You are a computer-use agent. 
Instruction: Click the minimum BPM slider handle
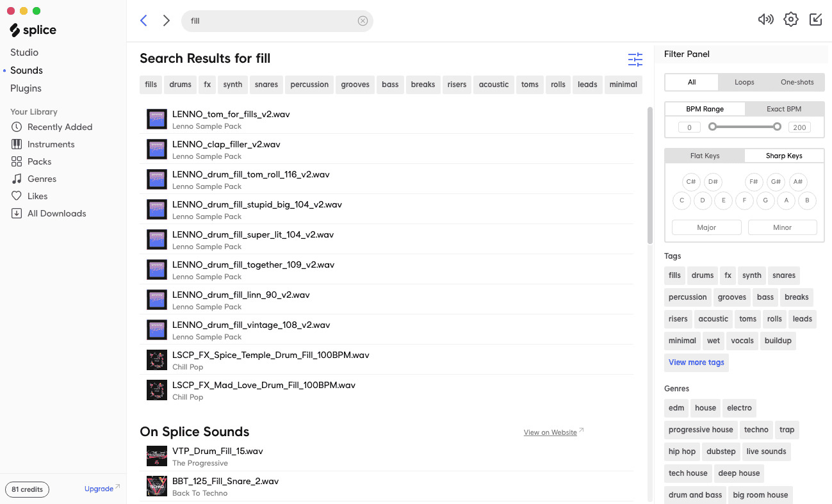pos(712,127)
